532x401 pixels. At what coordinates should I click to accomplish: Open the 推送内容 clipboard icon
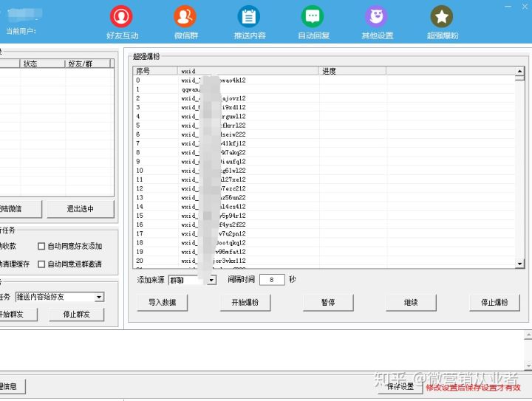(x=249, y=16)
